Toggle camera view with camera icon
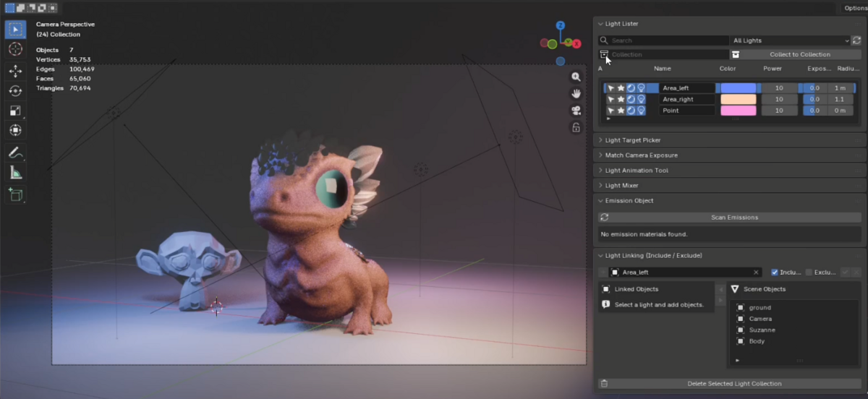 click(x=576, y=111)
